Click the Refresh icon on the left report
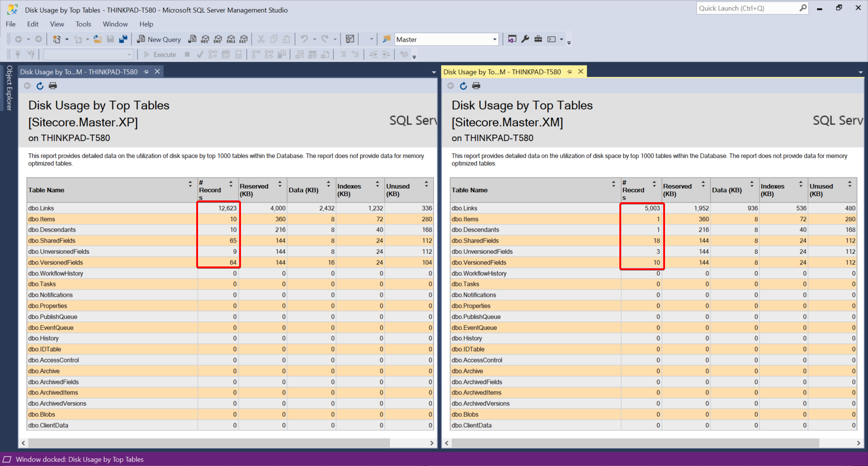 pyautogui.click(x=40, y=86)
